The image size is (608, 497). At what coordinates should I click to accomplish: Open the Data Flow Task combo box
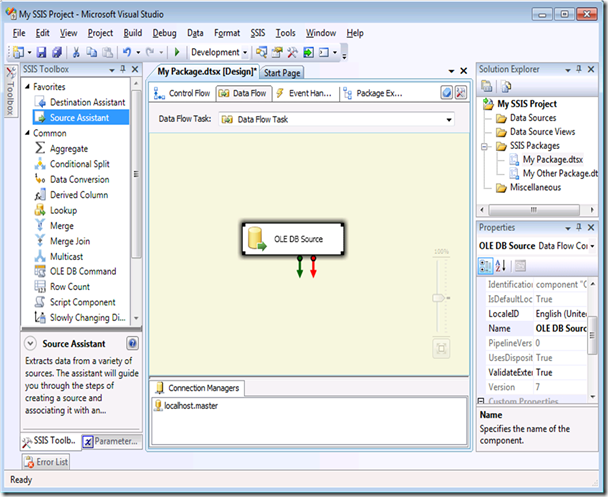[336, 119]
